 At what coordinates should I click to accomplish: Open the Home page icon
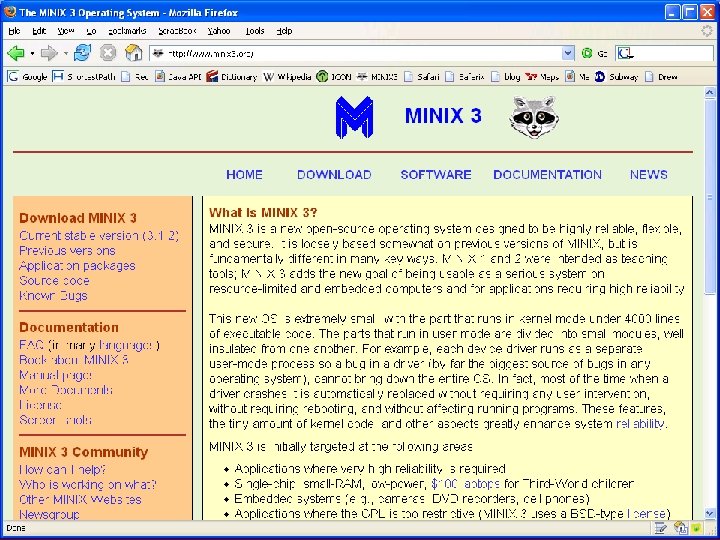(134, 53)
